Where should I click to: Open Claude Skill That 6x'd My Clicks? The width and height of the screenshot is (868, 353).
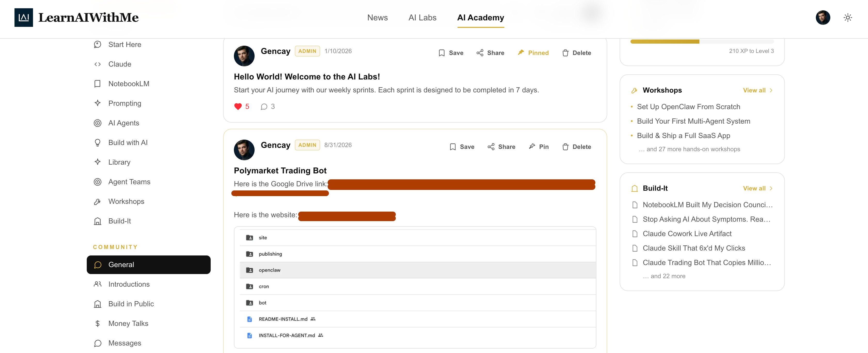[694, 248]
